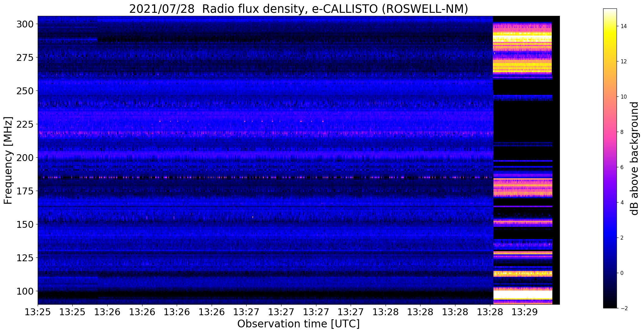This screenshot has height=333, width=644.
Task: Click the 225 frequency tick label
Action: [x=25, y=124]
